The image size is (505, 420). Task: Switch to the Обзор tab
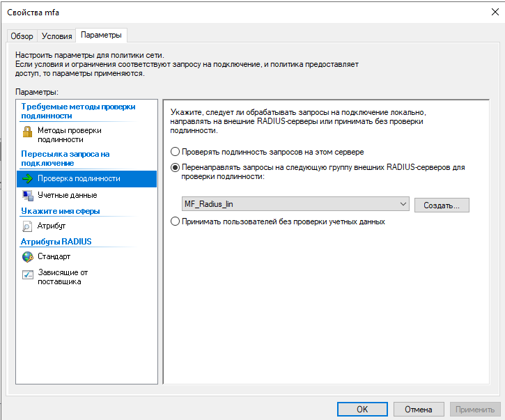tap(22, 36)
